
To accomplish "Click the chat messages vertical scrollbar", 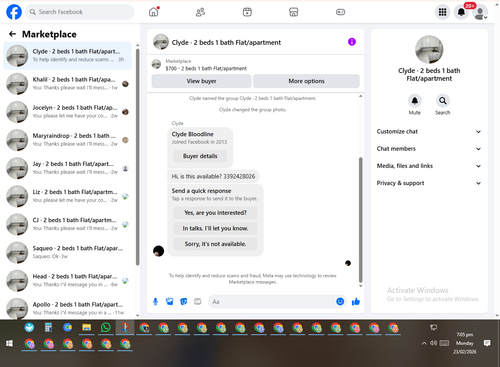I will (x=360, y=220).
